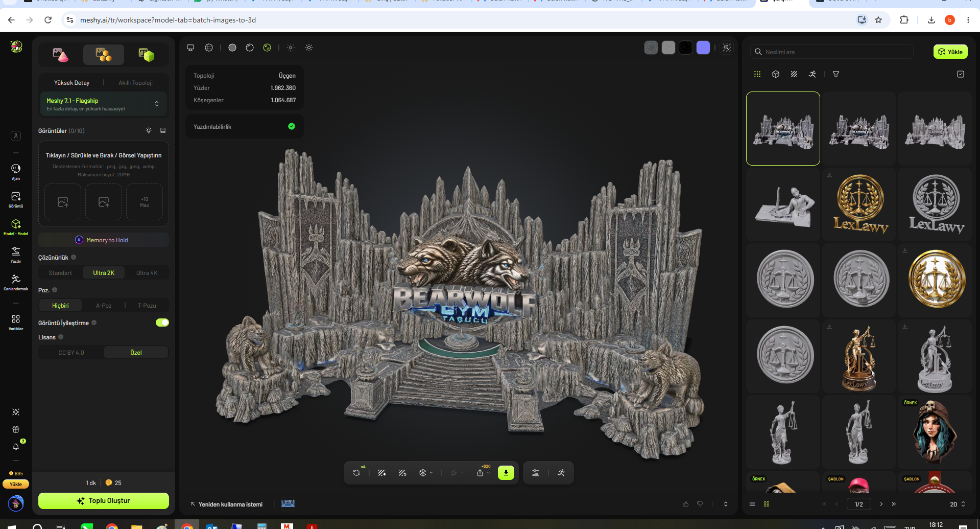The image size is (980, 529).
Task: Toggle wireframe globe view icon
Action: coord(209,48)
